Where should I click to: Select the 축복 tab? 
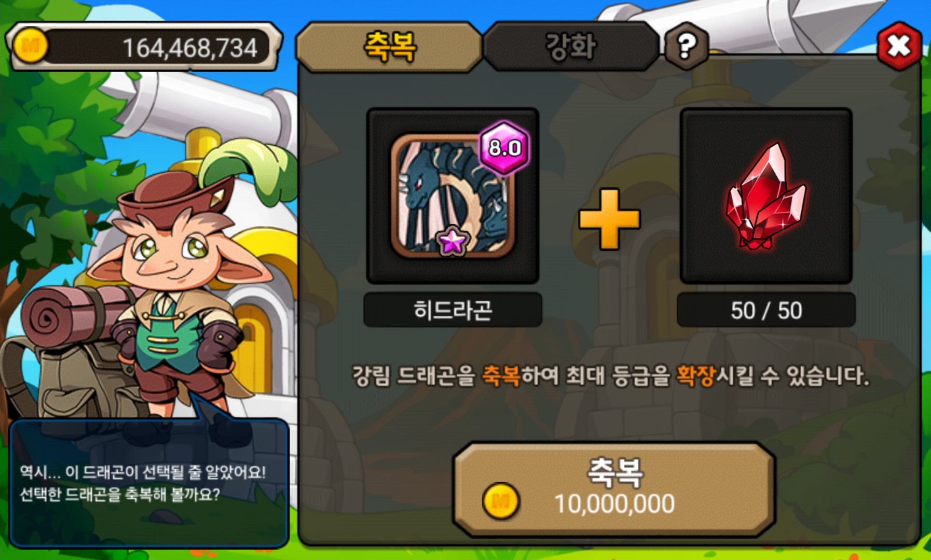[389, 47]
